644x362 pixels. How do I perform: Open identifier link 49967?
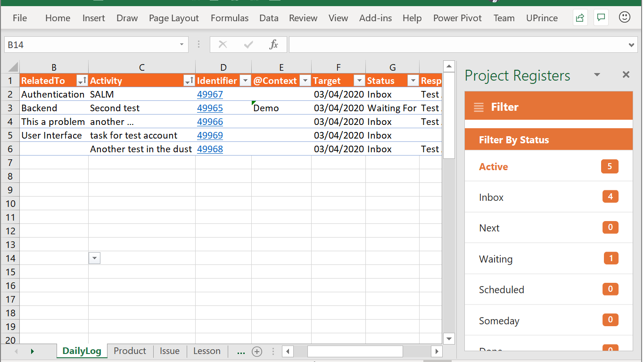point(210,94)
